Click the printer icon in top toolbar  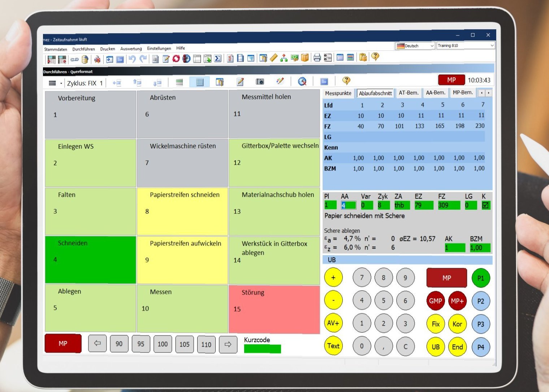(317, 58)
